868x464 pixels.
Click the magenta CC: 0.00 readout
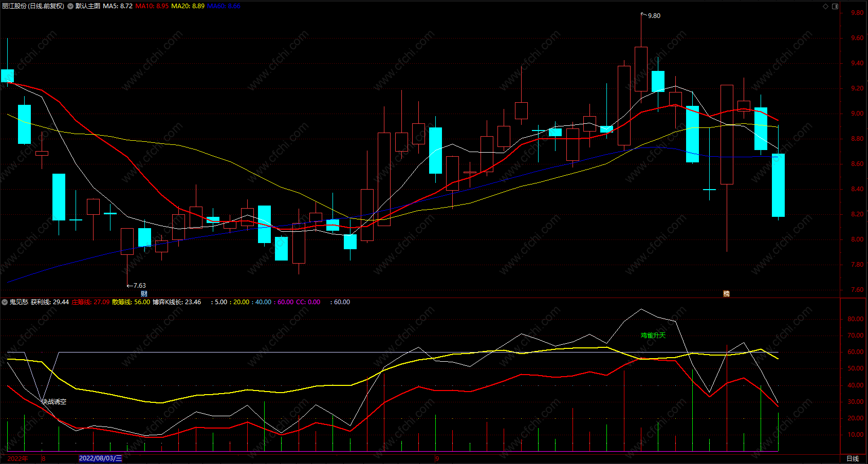308,302
